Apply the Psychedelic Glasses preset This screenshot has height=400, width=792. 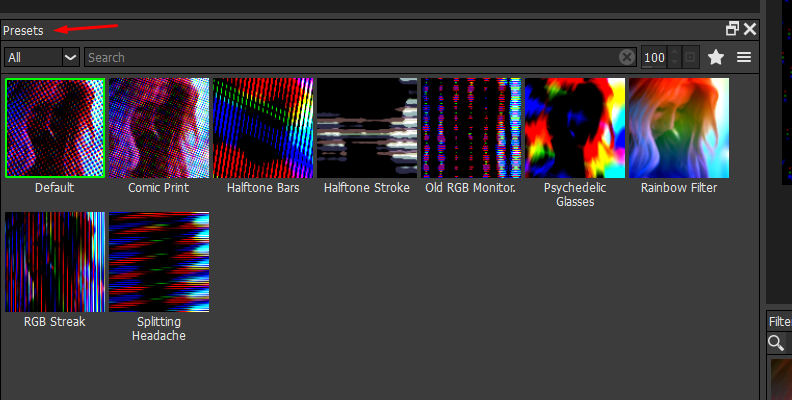[x=575, y=128]
